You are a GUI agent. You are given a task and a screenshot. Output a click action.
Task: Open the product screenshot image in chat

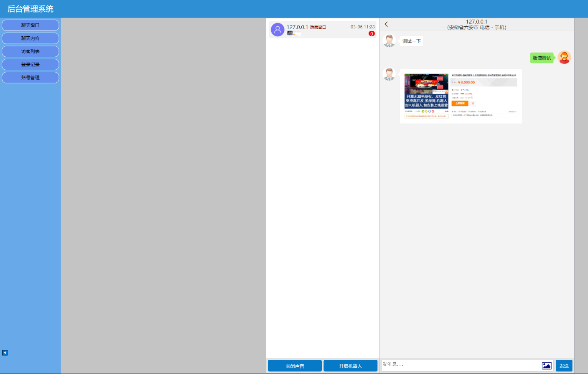[461, 96]
